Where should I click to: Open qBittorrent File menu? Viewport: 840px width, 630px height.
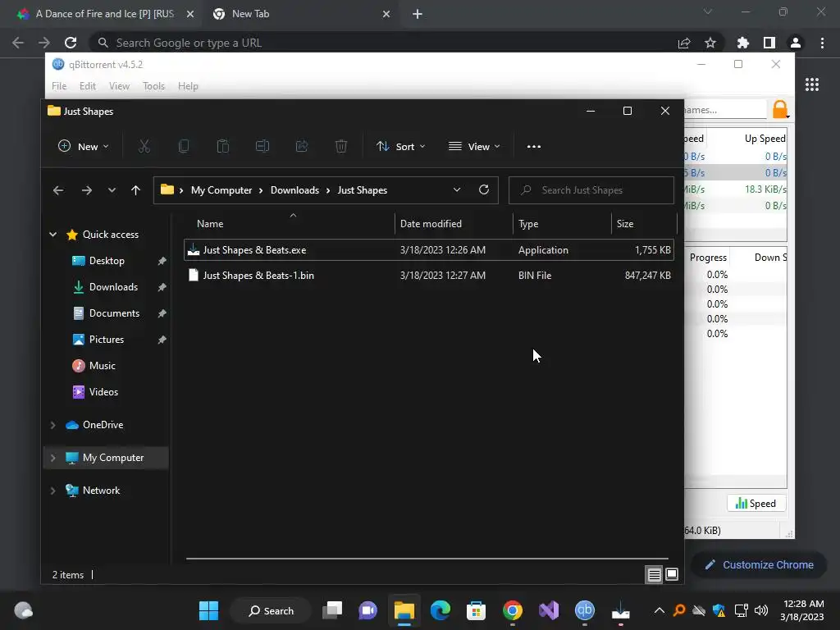click(x=59, y=86)
